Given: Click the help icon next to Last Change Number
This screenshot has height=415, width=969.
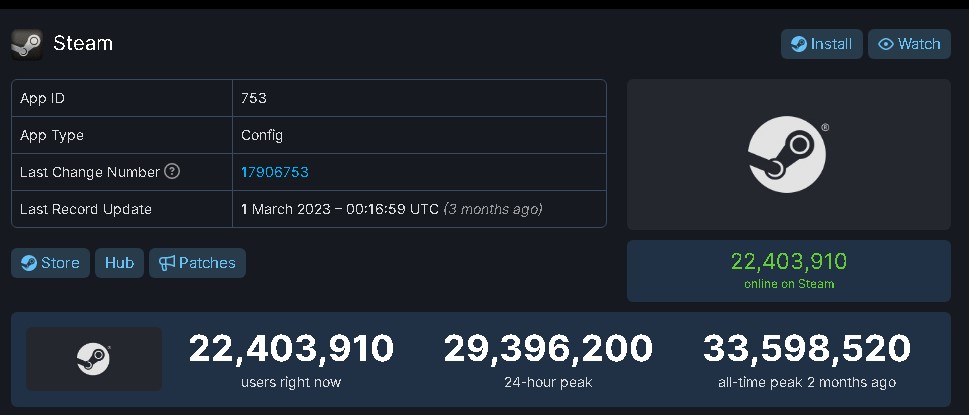Looking at the screenshot, I should [x=172, y=172].
